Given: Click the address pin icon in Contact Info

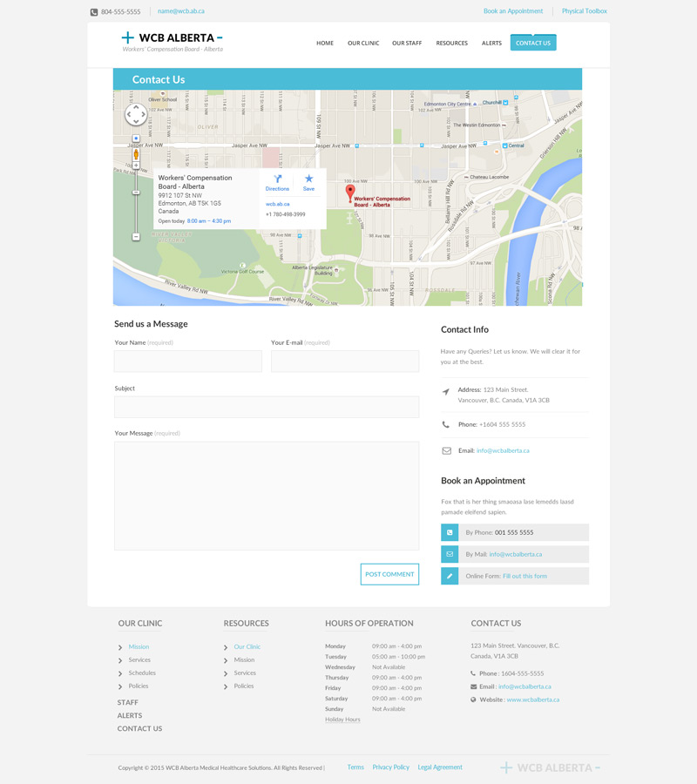Looking at the screenshot, I should [447, 389].
